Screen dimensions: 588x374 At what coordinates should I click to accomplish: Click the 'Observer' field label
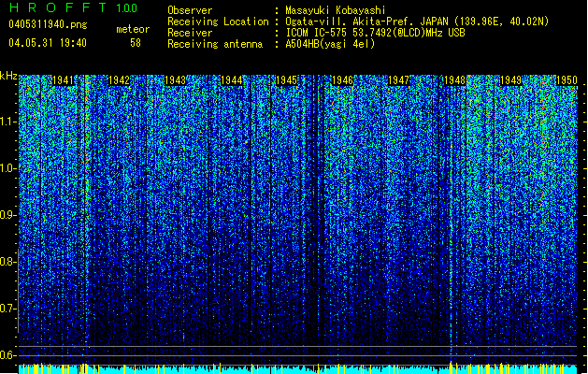[190, 10]
